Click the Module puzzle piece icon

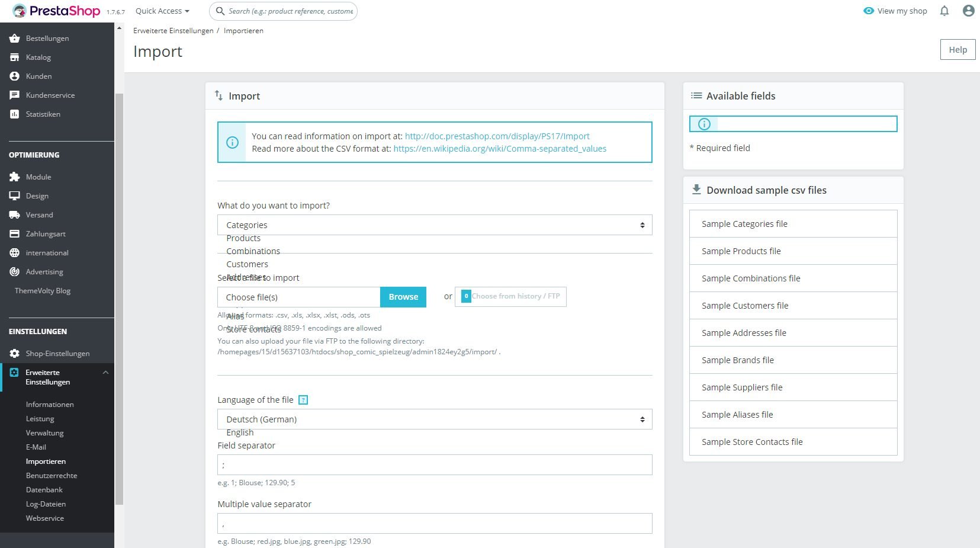[x=15, y=177]
